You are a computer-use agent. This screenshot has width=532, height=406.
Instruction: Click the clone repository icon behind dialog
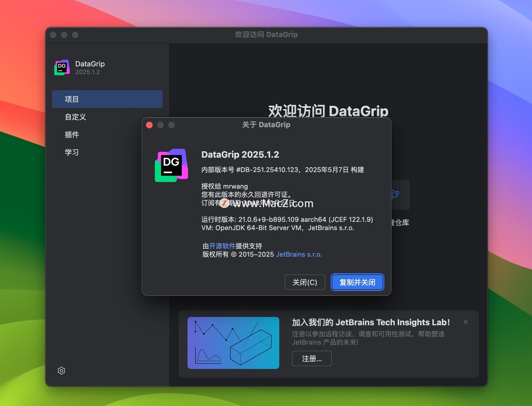pyautogui.click(x=395, y=194)
